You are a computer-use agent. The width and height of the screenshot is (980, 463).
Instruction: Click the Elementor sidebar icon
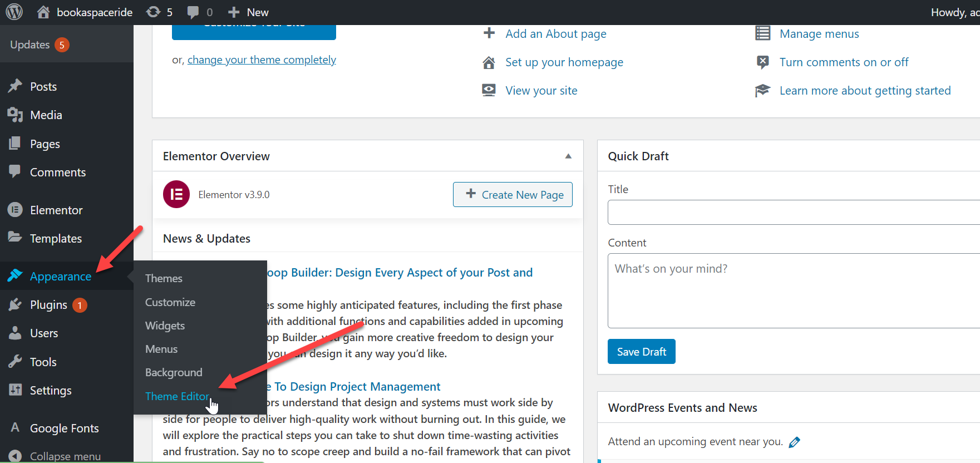(15, 210)
